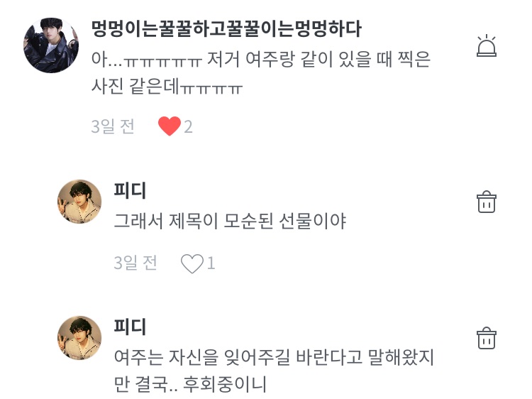
Task: Click the 피디 username on the last reply
Action: pos(130,327)
